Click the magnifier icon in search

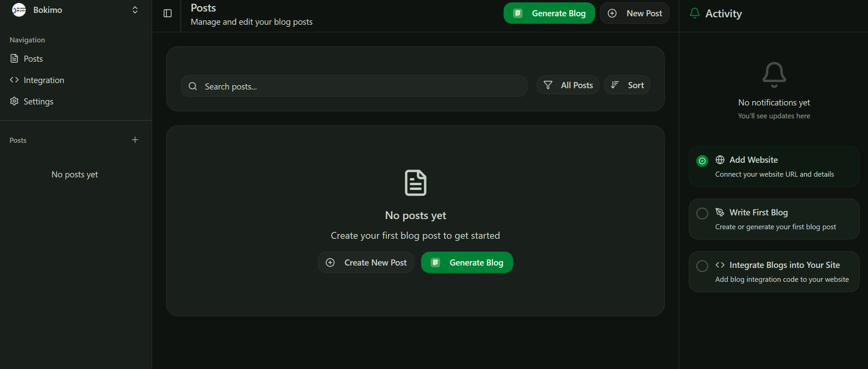tap(193, 86)
